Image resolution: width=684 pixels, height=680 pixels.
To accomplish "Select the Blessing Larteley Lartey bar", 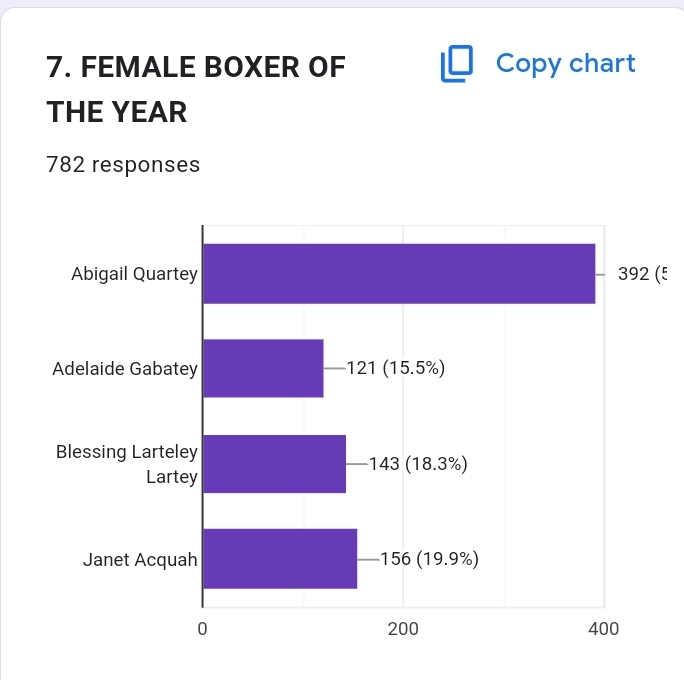I will (274, 464).
